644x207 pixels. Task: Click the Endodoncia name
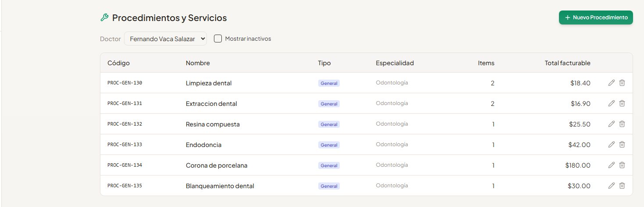[203, 145]
